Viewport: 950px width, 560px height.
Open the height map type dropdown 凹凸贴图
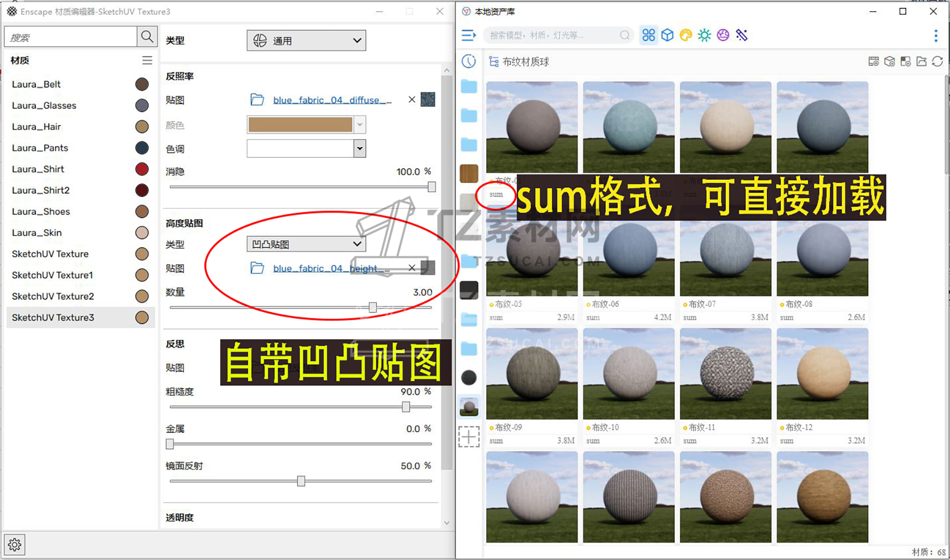(306, 244)
